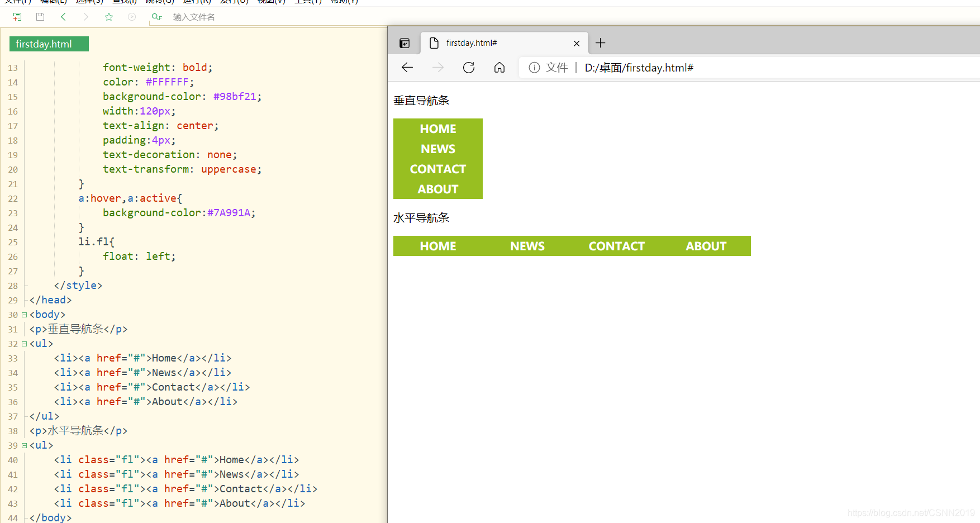Screen dimensions: 980x523
Task: Open the 视图 menu
Action: point(271,2)
